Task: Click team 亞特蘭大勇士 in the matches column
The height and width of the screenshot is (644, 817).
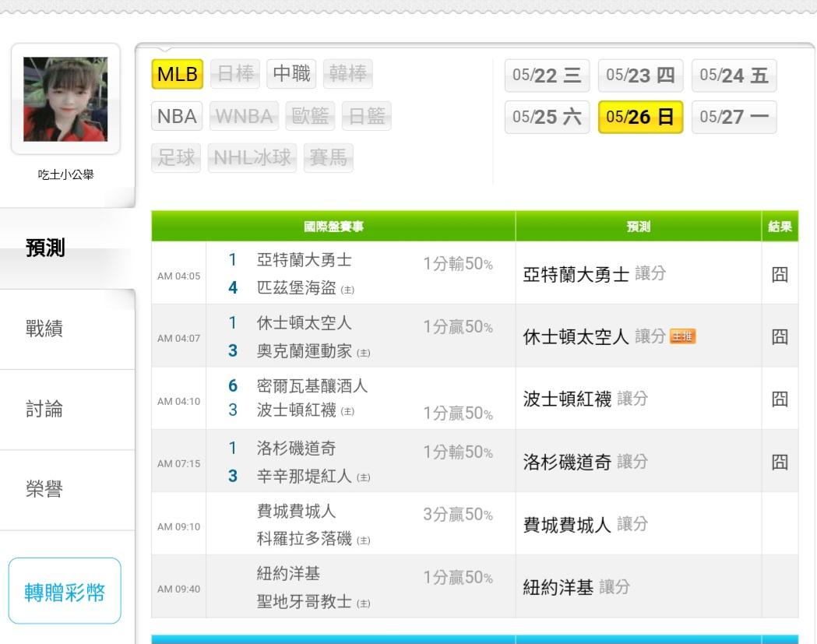Action: point(305,260)
